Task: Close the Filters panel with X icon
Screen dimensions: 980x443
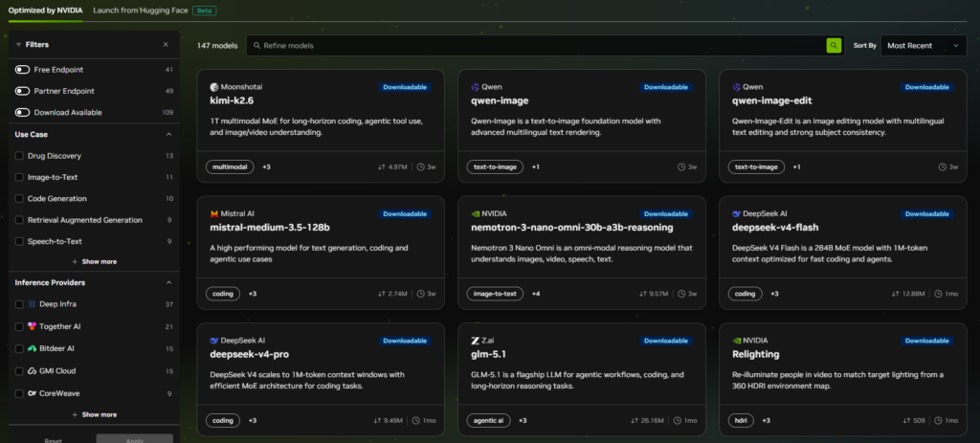Action: (166, 44)
